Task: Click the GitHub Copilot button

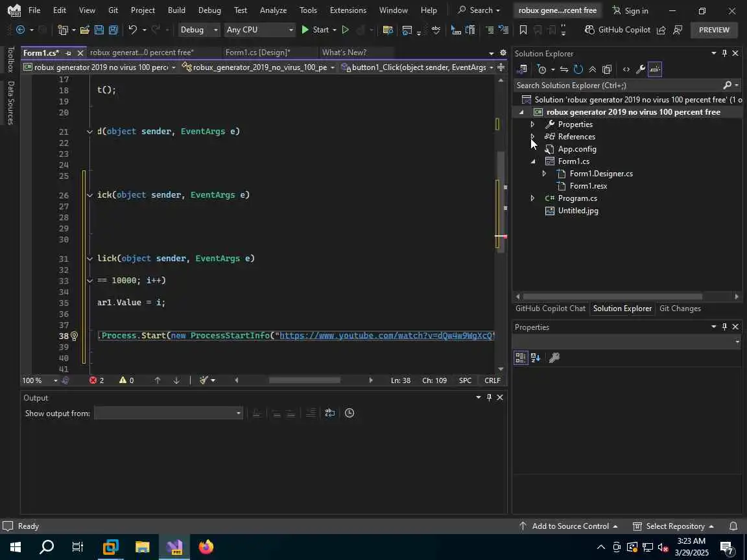Action: pyautogui.click(x=617, y=30)
